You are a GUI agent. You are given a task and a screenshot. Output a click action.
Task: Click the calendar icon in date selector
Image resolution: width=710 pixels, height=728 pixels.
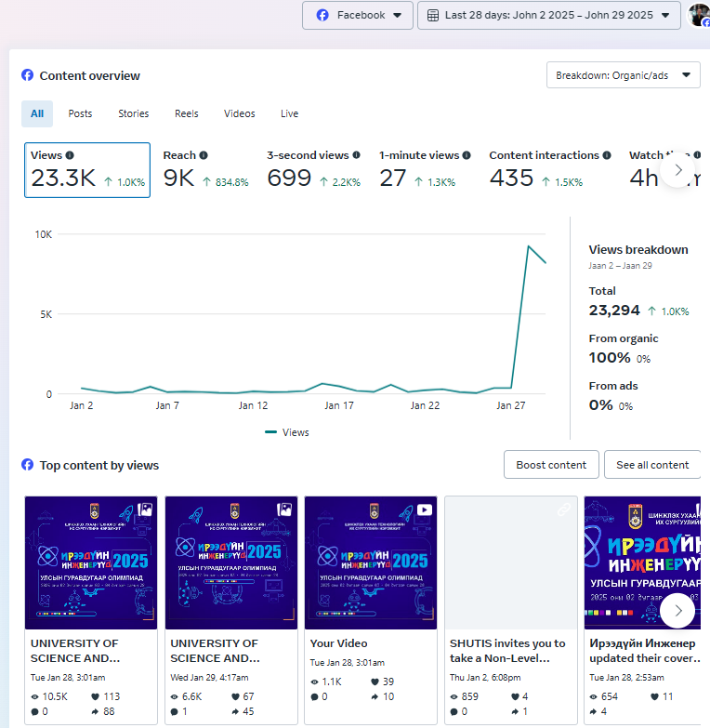432,15
